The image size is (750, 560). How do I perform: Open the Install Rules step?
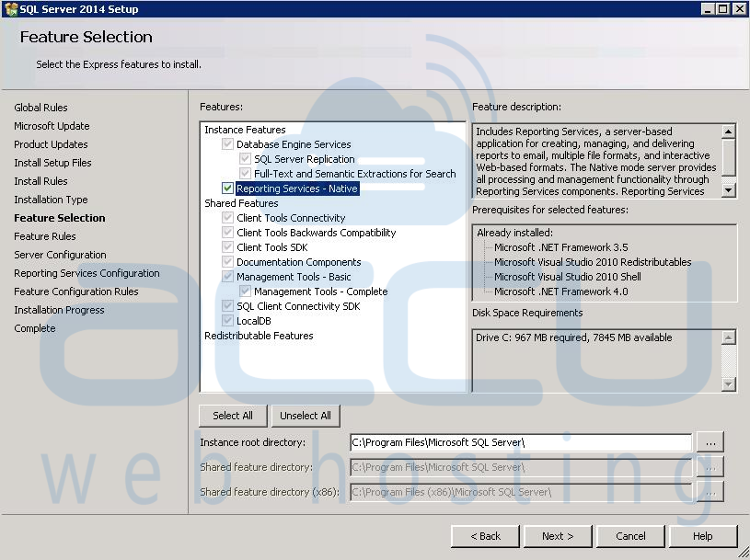pos(40,181)
